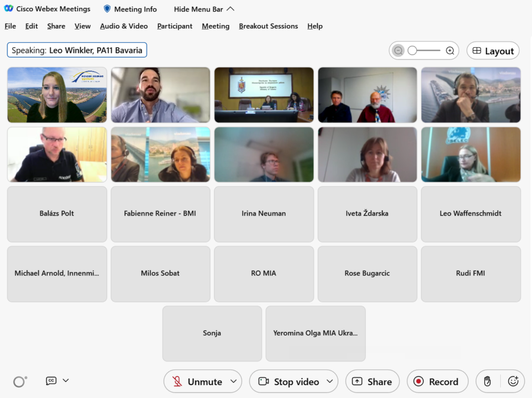Raise hand using the hand icon

pos(487,381)
